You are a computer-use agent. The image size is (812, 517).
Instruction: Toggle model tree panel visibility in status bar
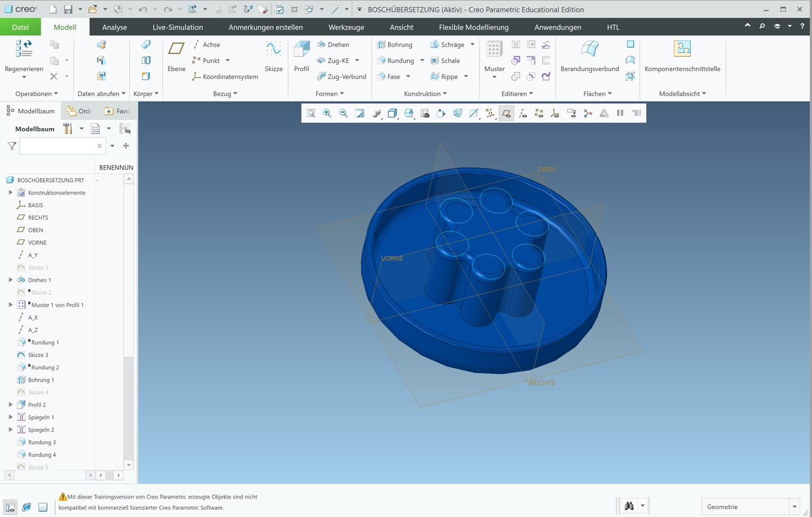point(10,507)
